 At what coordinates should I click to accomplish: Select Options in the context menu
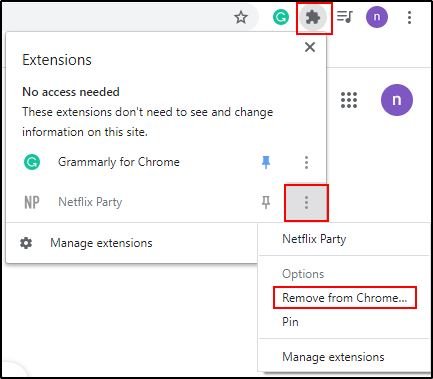pyautogui.click(x=303, y=274)
